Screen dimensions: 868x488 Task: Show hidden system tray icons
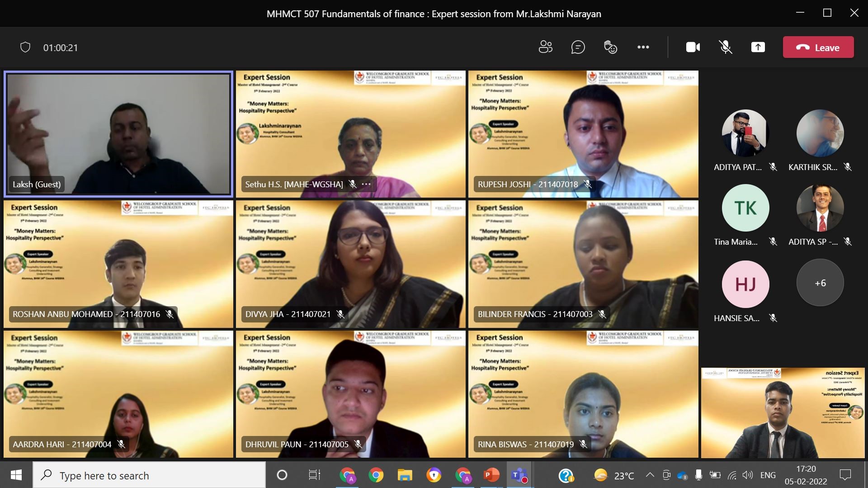coord(650,475)
